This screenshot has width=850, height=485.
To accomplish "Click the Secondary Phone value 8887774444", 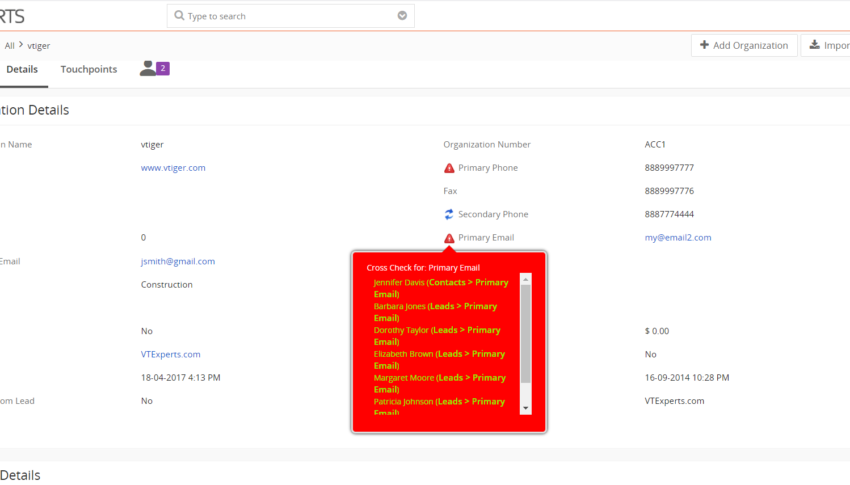I will [x=669, y=214].
